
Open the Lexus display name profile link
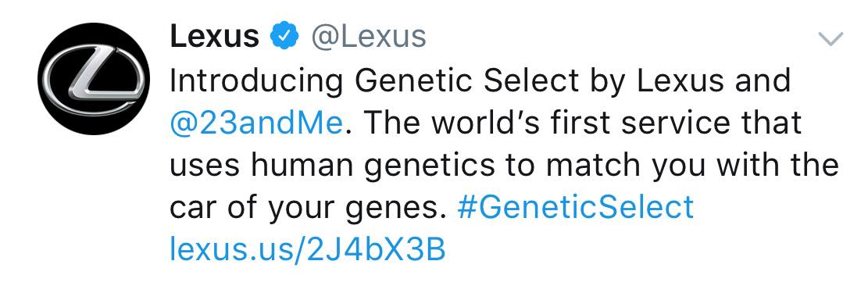tap(215, 37)
